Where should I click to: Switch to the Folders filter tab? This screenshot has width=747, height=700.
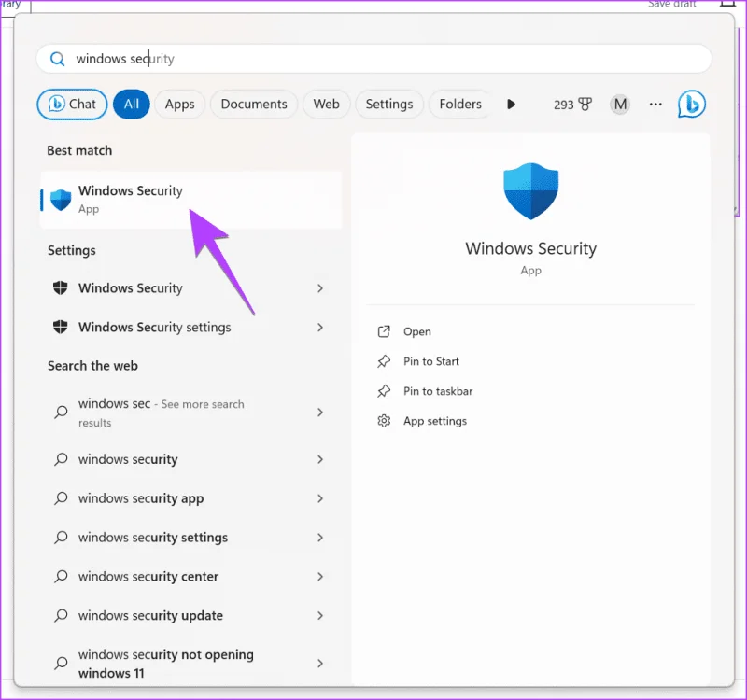(460, 104)
